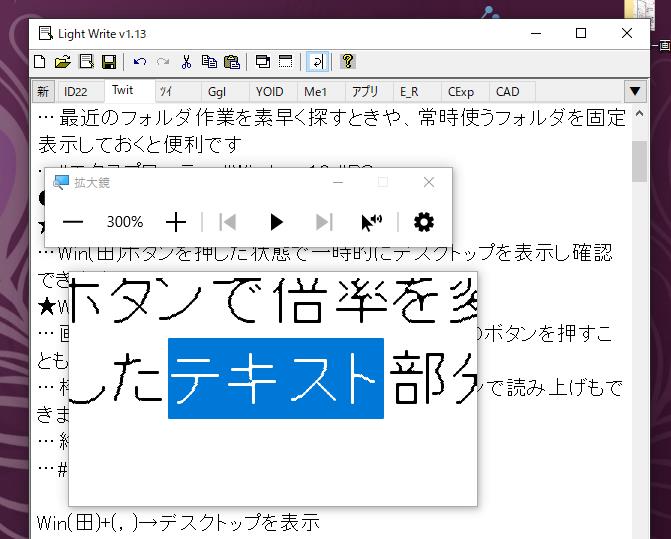Image resolution: width=671 pixels, height=539 pixels.
Task: Close the 拡大鏡 Magnifier window
Action: click(429, 183)
